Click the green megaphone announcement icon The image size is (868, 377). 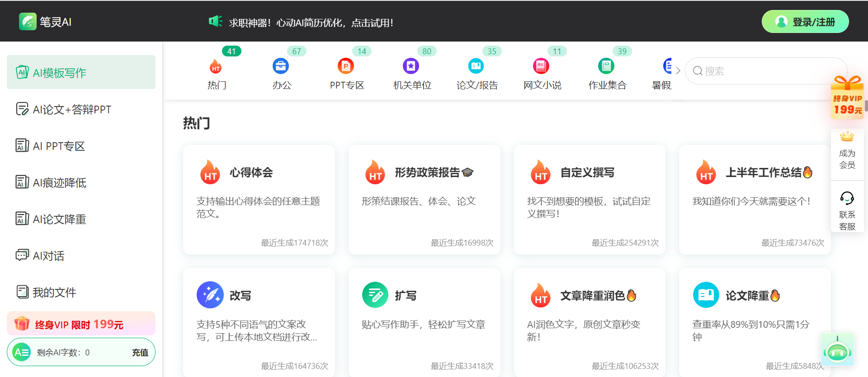pyautogui.click(x=215, y=21)
